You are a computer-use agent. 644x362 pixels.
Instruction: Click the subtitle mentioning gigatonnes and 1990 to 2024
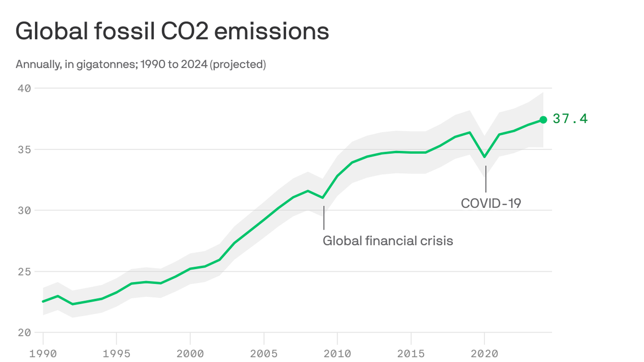(x=140, y=64)
